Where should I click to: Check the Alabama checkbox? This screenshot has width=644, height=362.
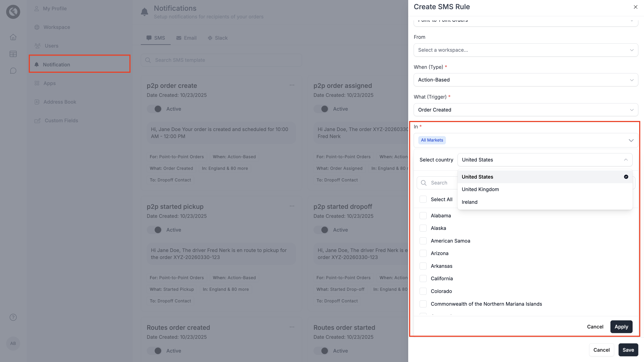[423, 216]
